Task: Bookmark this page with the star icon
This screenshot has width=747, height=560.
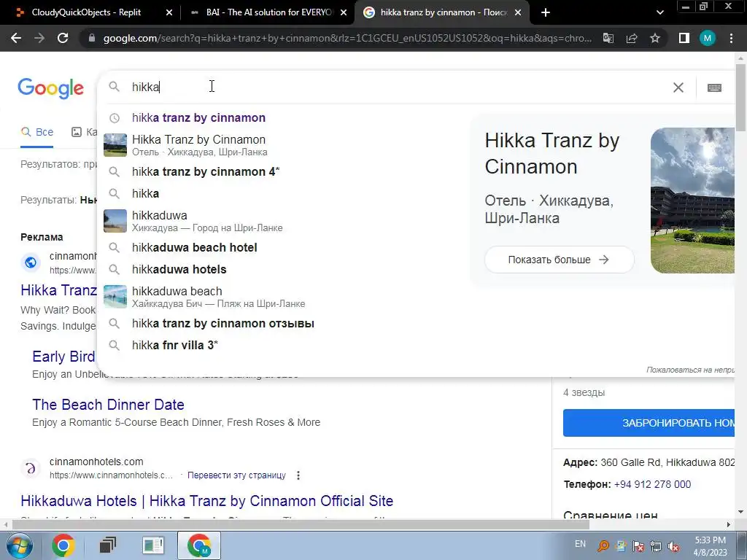Action: pos(655,38)
